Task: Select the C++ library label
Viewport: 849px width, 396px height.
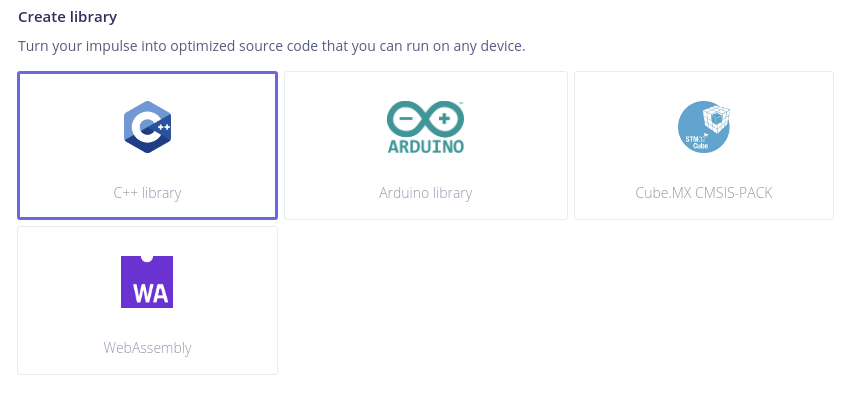Action: (x=147, y=193)
